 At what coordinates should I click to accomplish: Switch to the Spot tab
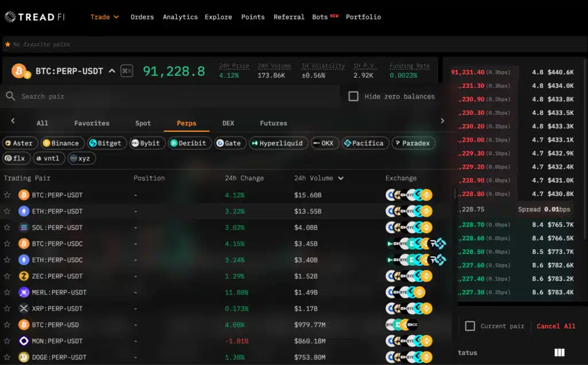pyautogui.click(x=142, y=123)
